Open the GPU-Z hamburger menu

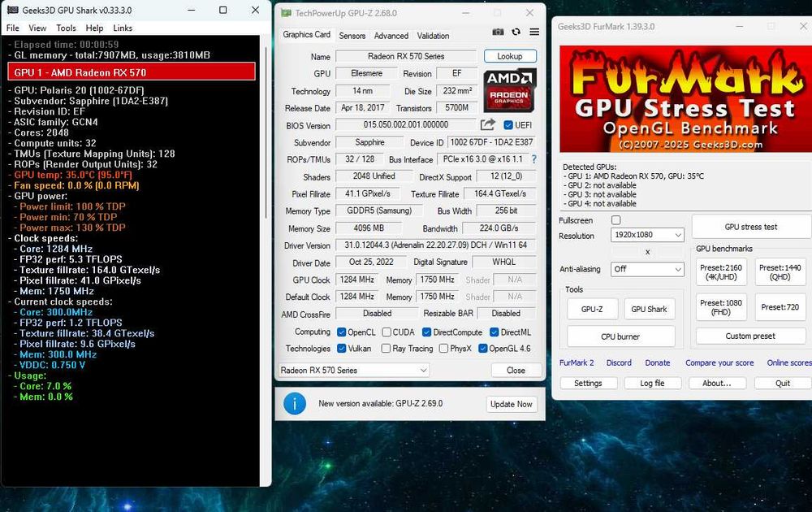tap(534, 33)
